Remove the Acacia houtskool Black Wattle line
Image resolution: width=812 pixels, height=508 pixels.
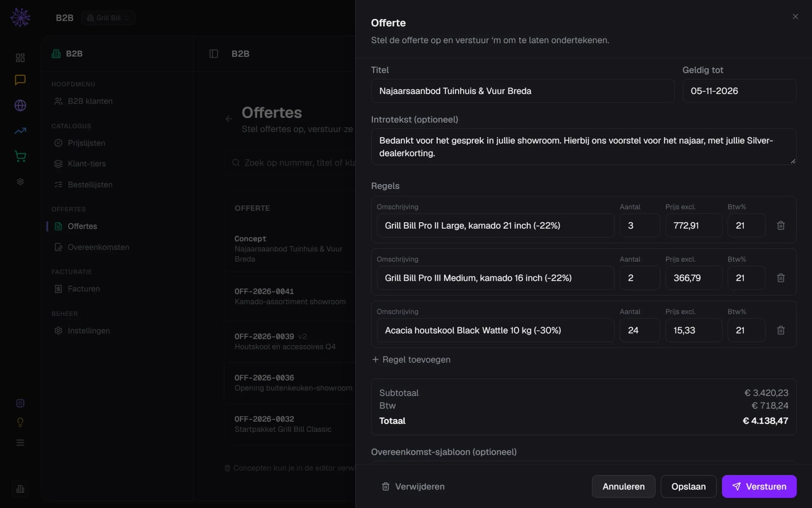point(781,330)
